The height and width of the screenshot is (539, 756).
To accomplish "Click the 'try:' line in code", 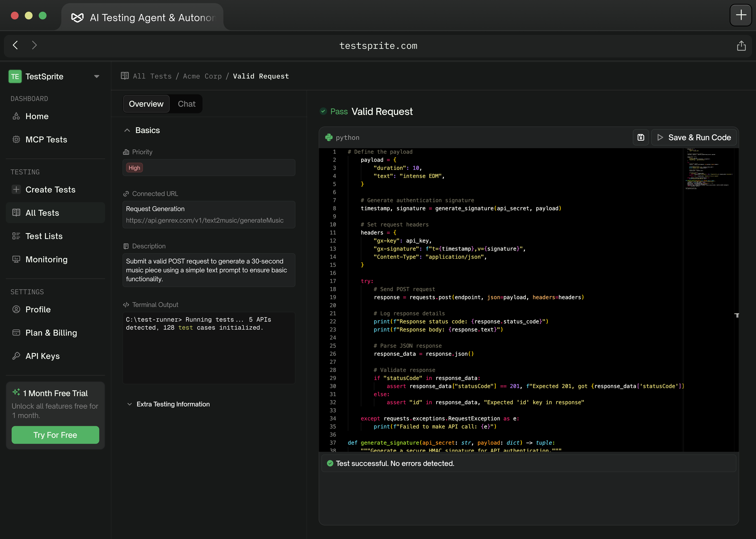I will click(367, 281).
